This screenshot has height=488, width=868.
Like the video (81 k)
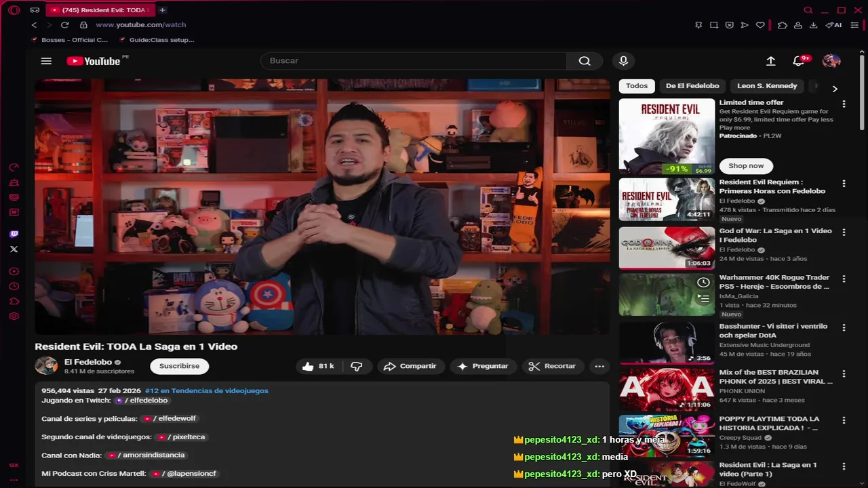(318, 366)
